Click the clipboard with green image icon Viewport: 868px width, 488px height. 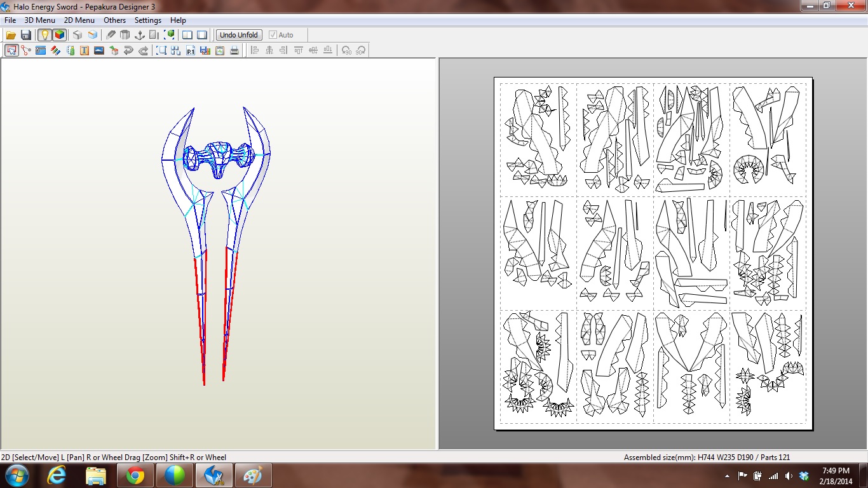pos(220,50)
